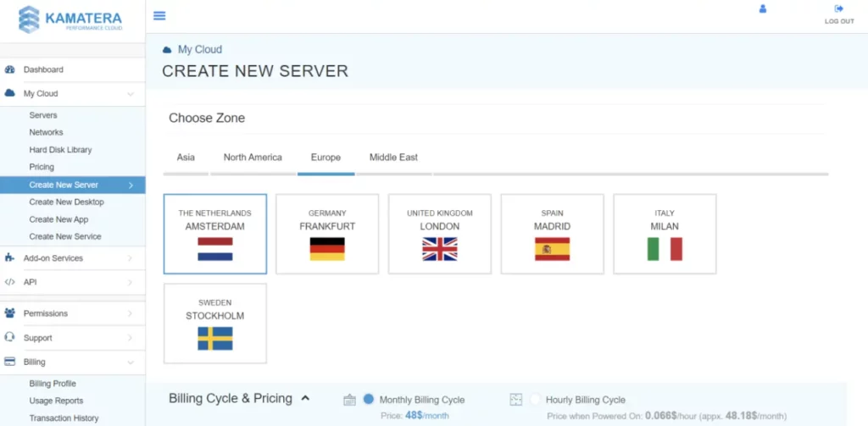
Task: Choose the Stockholm zone card
Action: pos(215,324)
